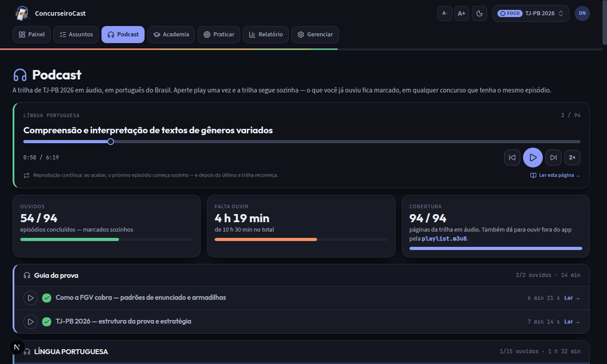The height and width of the screenshot is (364, 607).
Task: Click the 'ConcurseiroCast' app name
Action: click(x=60, y=13)
